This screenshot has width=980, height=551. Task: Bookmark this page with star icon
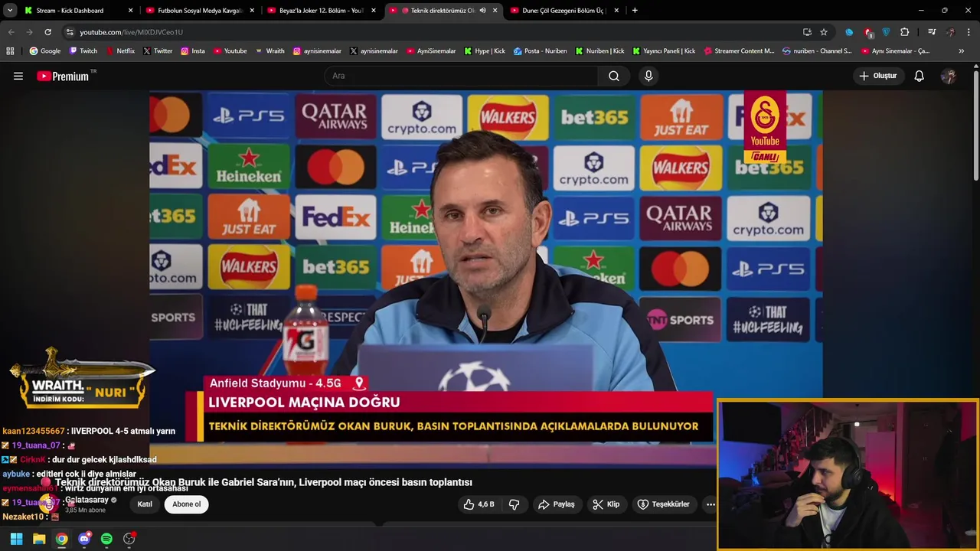[824, 32]
